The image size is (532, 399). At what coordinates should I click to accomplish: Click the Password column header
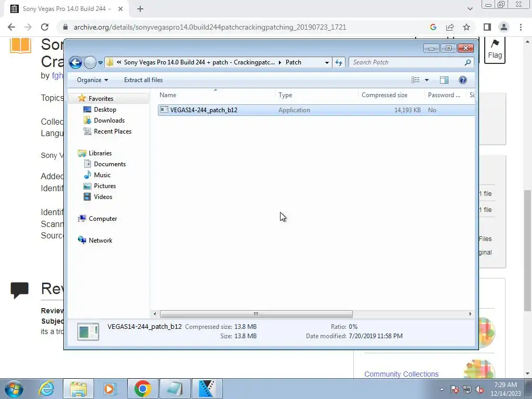(445, 95)
